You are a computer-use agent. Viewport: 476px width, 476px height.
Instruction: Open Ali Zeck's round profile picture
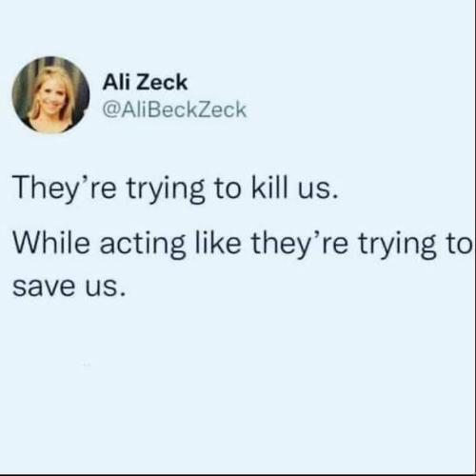pos(50,94)
